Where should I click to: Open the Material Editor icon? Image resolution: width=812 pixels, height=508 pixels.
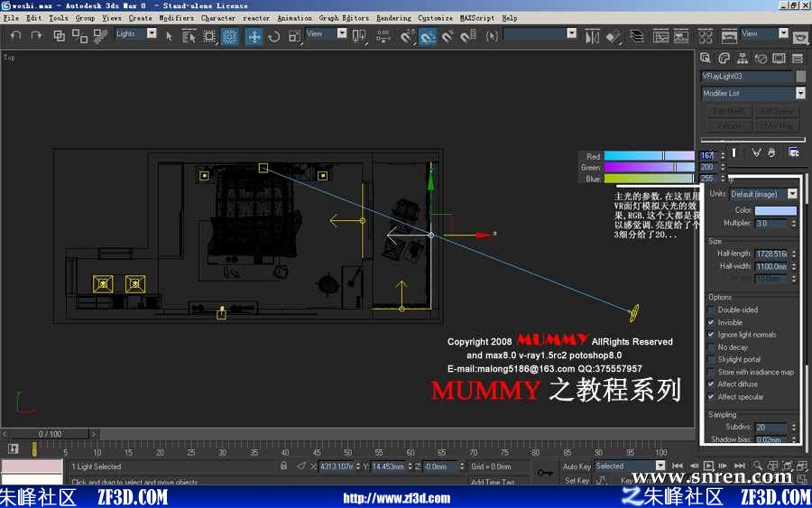coord(706,36)
